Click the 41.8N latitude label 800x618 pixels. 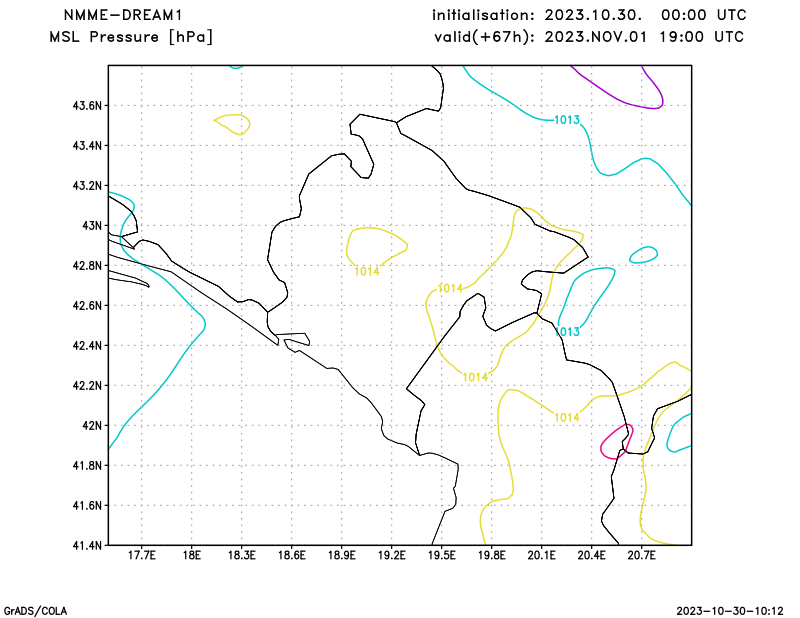coord(87,465)
